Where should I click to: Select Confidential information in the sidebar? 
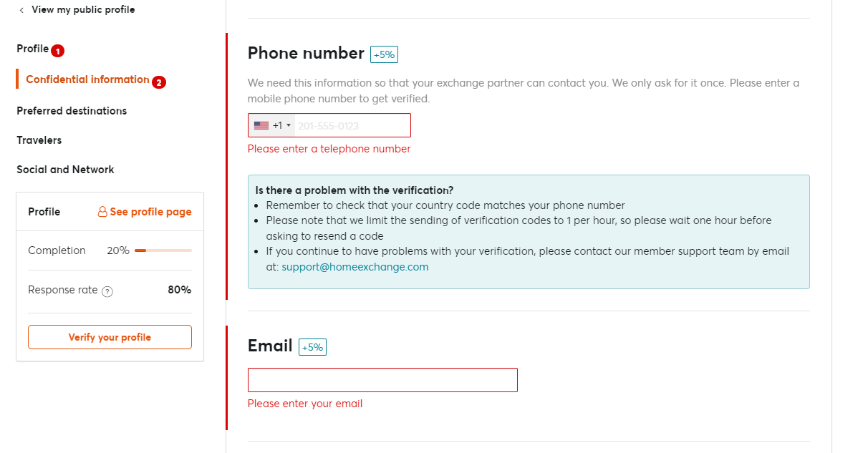click(x=87, y=79)
